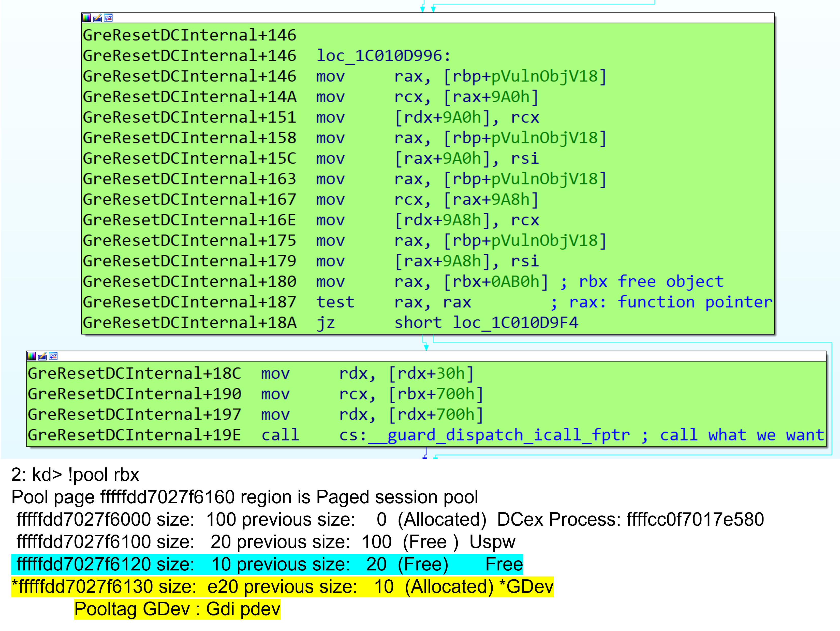Image resolution: width=840 pixels, height=631 pixels.
Task: Click the address GreResetDCInternal+175
Action: [189, 240]
